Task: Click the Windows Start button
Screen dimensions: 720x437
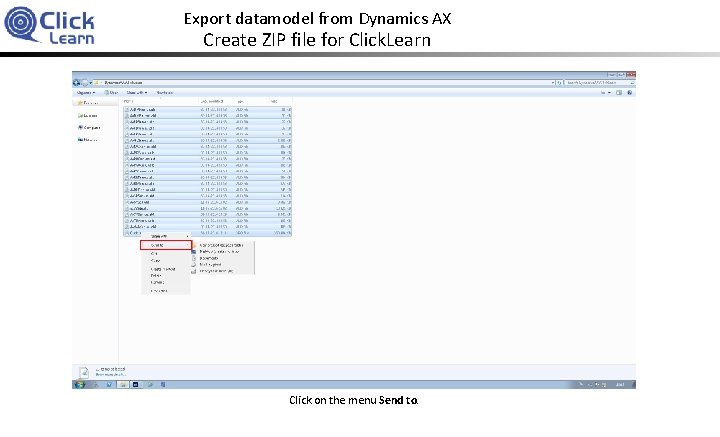Action: click(x=79, y=385)
